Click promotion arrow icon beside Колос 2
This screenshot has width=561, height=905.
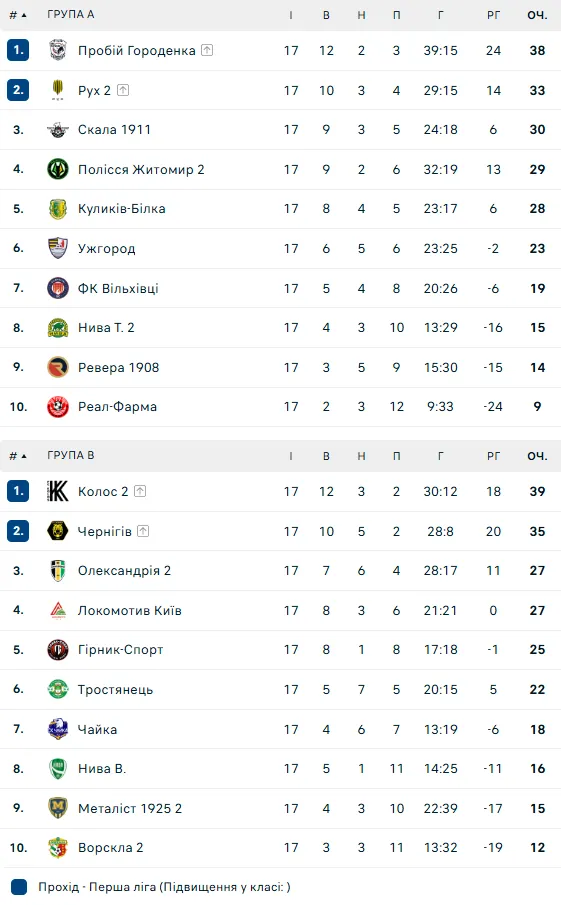pyautogui.click(x=140, y=491)
